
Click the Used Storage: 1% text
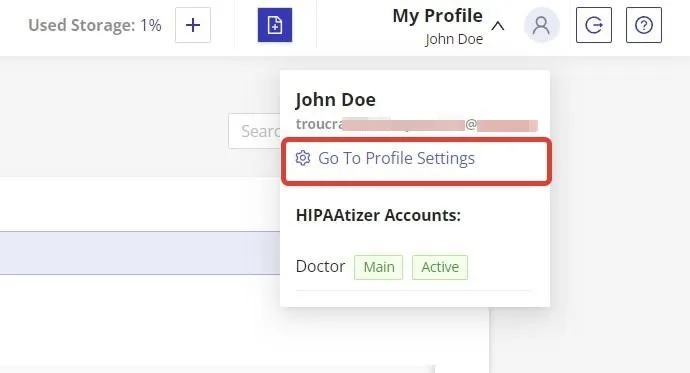tap(95, 26)
